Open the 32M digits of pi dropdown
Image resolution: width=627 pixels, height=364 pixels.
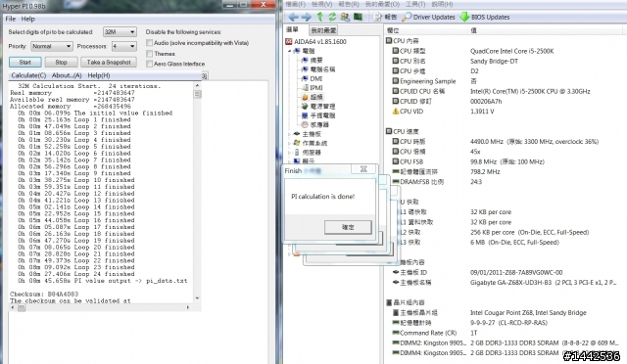(x=120, y=32)
